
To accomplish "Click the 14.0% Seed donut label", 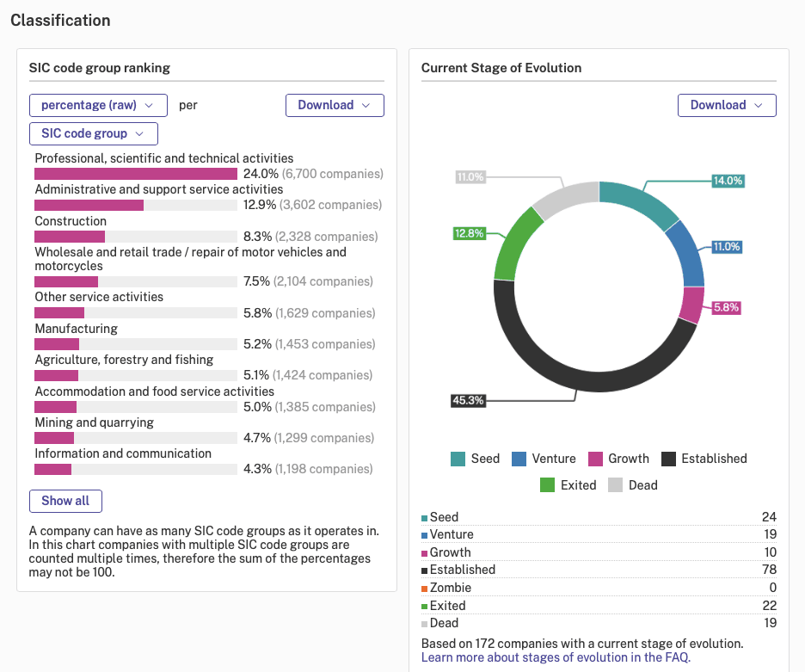I will 728,181.
